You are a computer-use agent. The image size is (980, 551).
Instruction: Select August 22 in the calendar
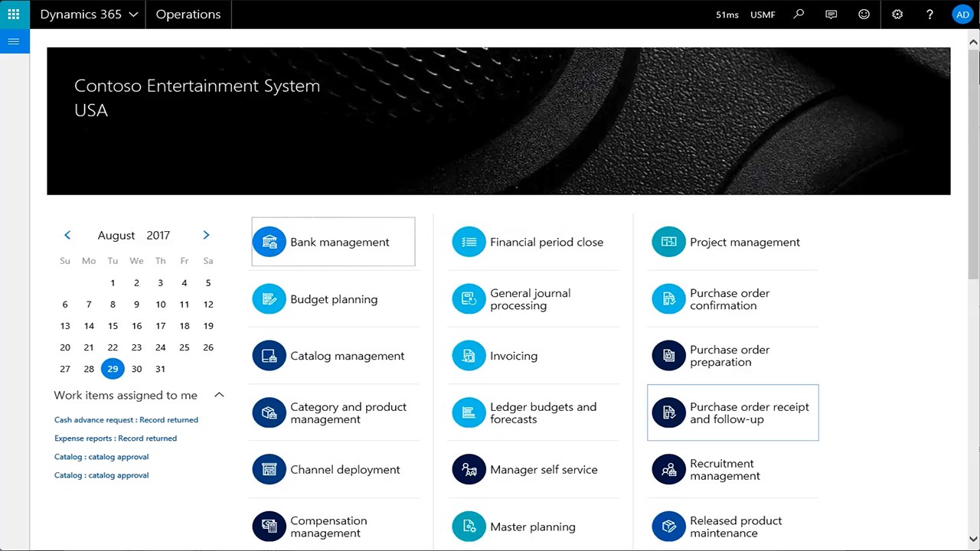pos(113,347)
